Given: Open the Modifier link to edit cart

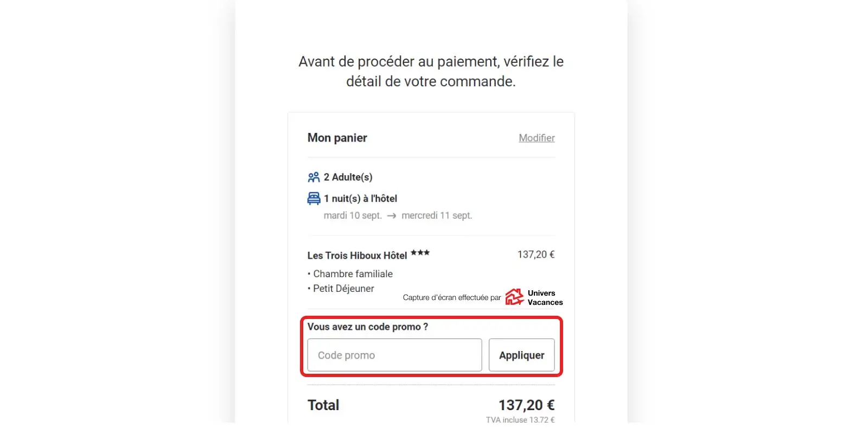Looking at the screenshot, I should [x=537, y=138].
